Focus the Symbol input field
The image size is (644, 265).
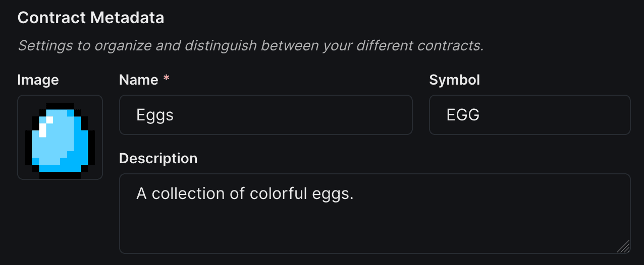click(529, 115)
